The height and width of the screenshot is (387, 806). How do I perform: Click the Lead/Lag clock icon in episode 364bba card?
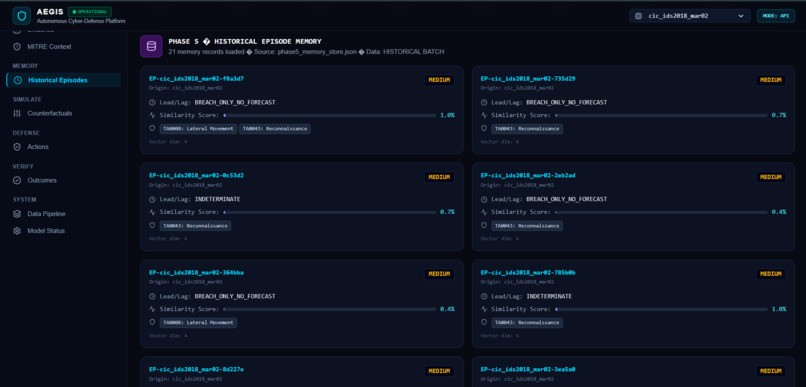coord(152,297)
